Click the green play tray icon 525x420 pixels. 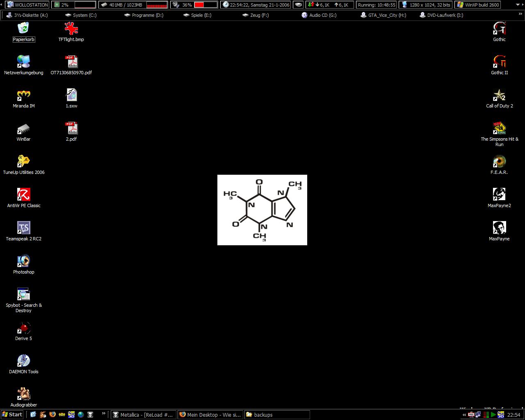pos(493,415)
